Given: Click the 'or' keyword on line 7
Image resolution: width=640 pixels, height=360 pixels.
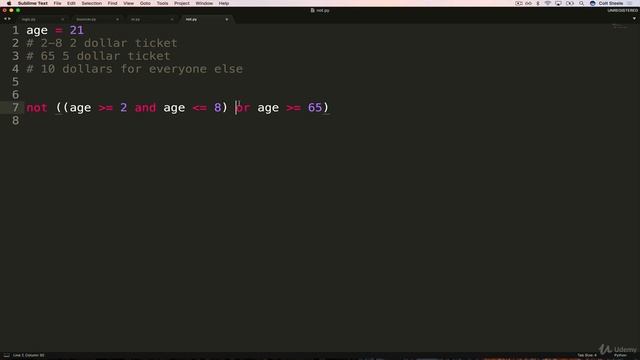Looking at the screenshot, I should (243, 108).
